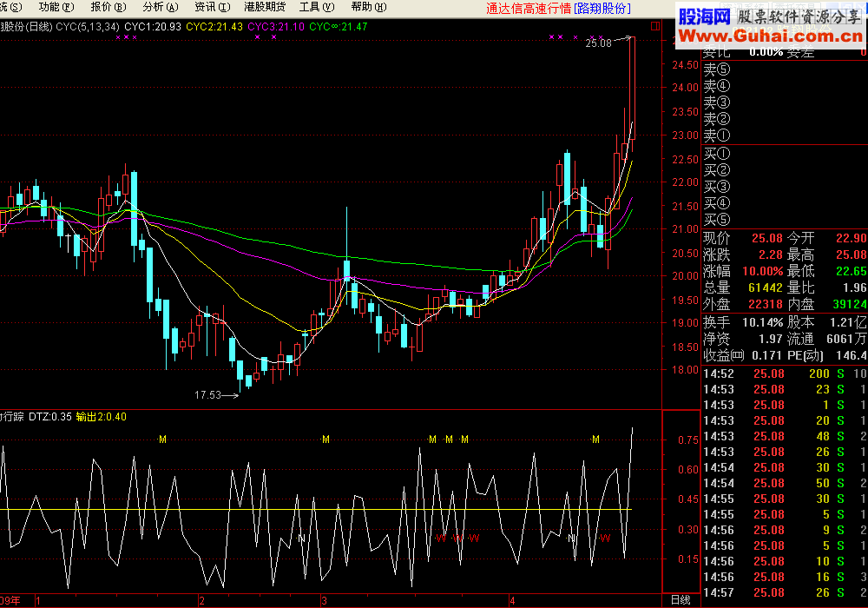This screenshot has width=868, height=608.
Task: Click the 今开 22.90 opening price
Action: coord(852,238)
